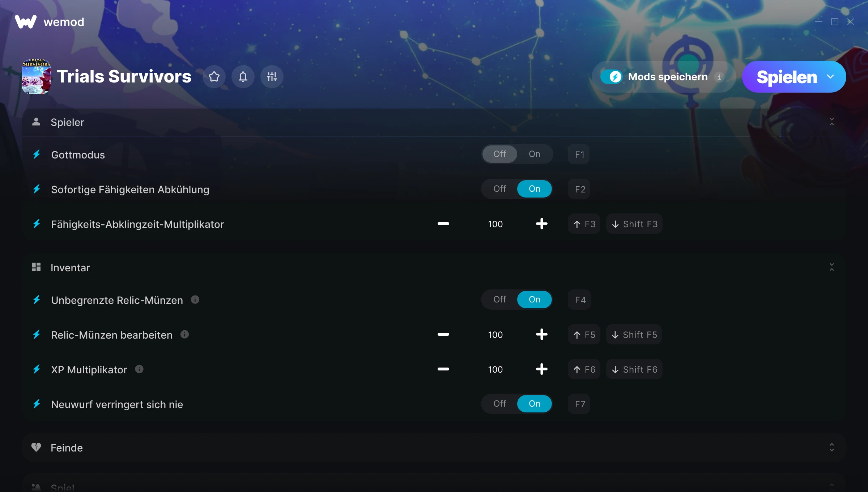Show info for XP Multiplikator

139,369
